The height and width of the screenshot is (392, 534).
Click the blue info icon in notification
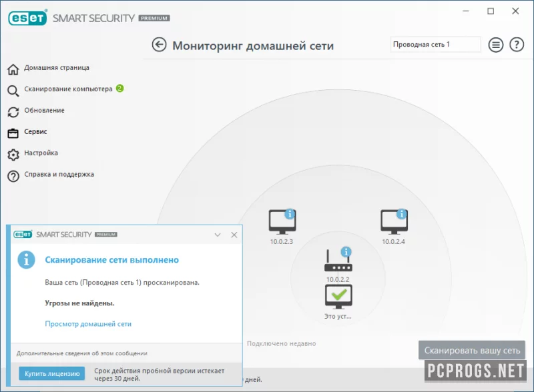click(x=26, y=259)
